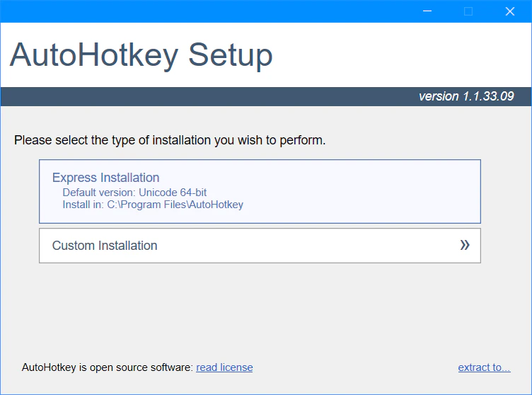Click the 'Install in: C:\Program Files\AutoHotkey' line
This screenshot has height=395, width=532.
(153, 205)
